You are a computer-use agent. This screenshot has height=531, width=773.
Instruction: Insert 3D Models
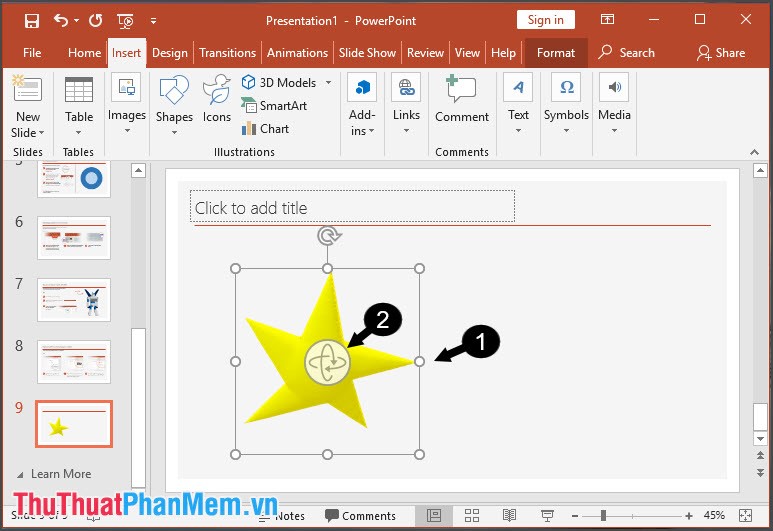coord(279,82)
